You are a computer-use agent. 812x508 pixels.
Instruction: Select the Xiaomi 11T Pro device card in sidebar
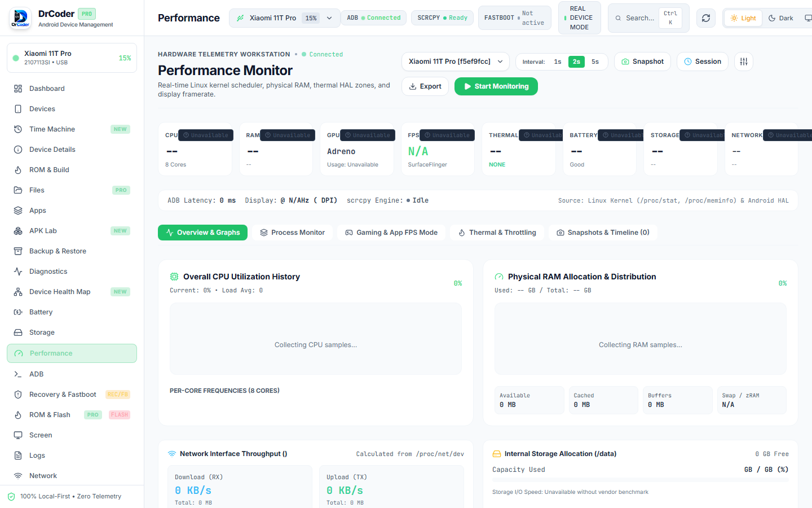tap(72, 58)
